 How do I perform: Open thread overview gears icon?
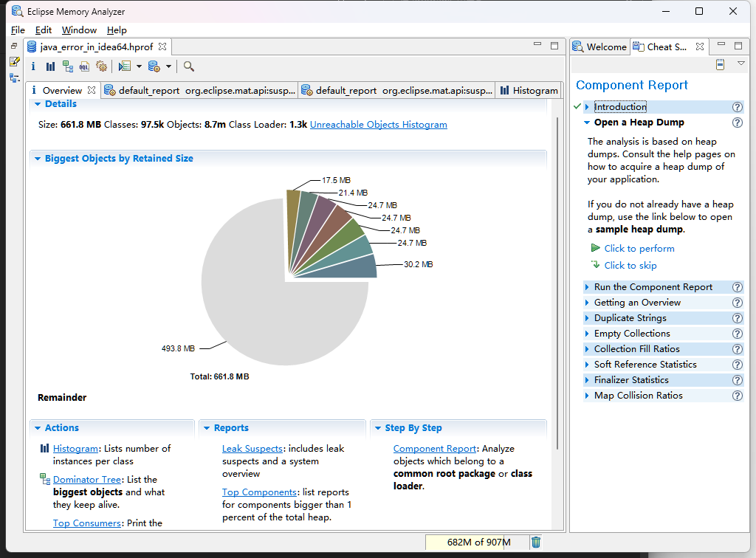pyautogui.click(x=101, y=66)
